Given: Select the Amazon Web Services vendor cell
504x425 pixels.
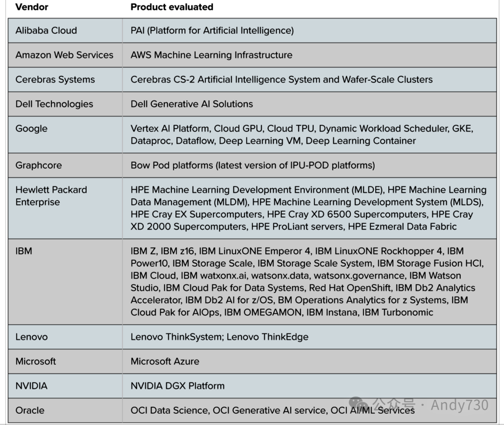Looking at the screenshot, I should coord(65,55).
